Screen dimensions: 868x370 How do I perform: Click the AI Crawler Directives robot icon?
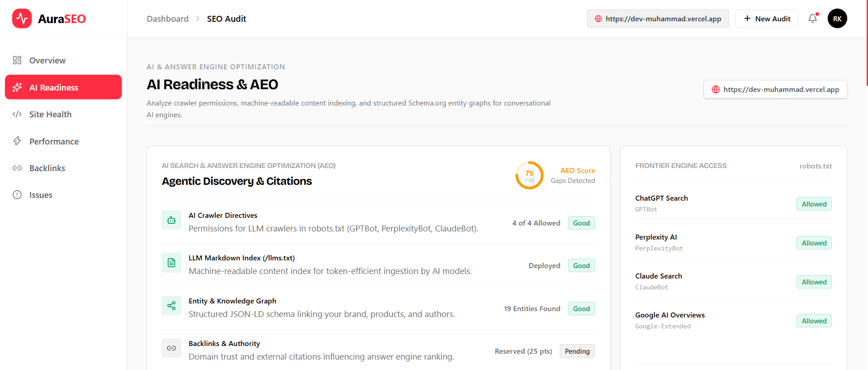coord(172,220)
